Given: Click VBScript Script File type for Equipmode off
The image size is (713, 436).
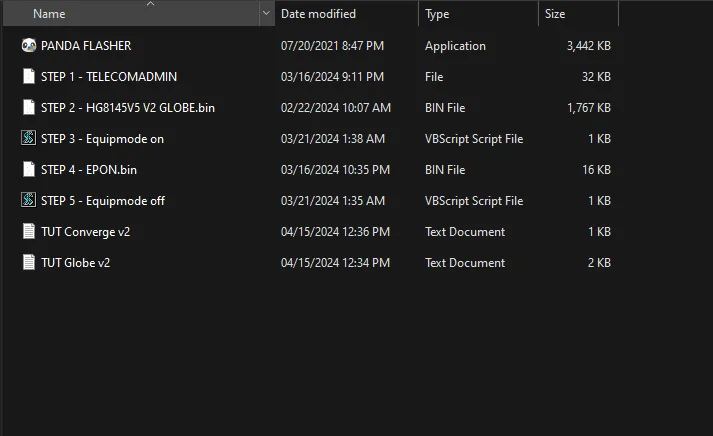Looking at the screenshot, I should coord(474,201).
